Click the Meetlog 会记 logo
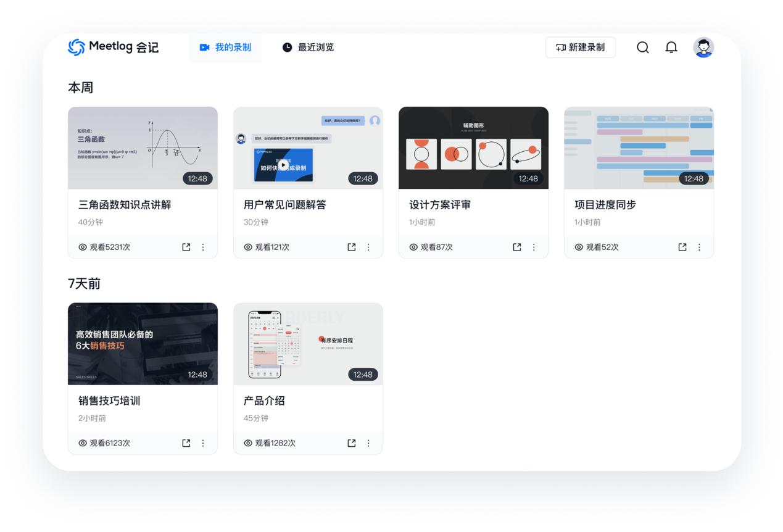Viewport: 783px width, 532px height. (113, 47)
